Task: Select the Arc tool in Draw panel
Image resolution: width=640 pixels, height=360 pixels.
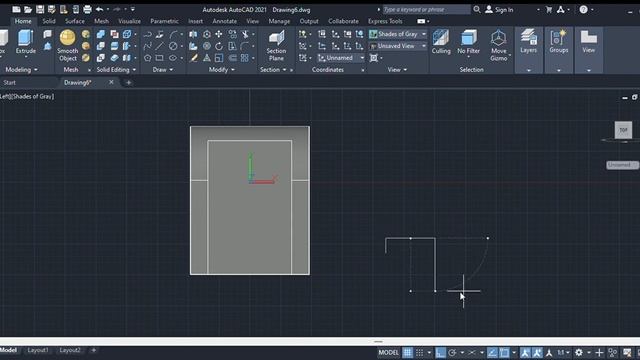Action: pyautogui.click(x=173, y=34)
